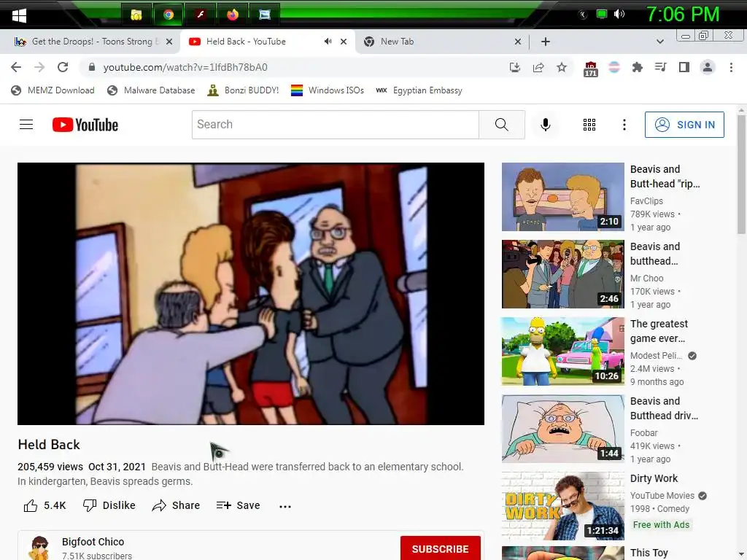Launch Firefox from the taskbar
Screen dimensions: 747x560
233,15
